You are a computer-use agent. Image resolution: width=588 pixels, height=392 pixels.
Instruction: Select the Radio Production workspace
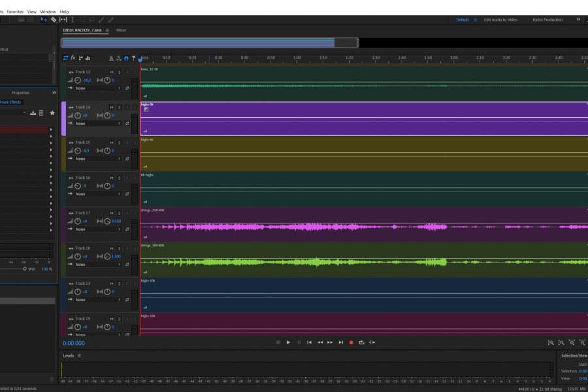[547, 20]
